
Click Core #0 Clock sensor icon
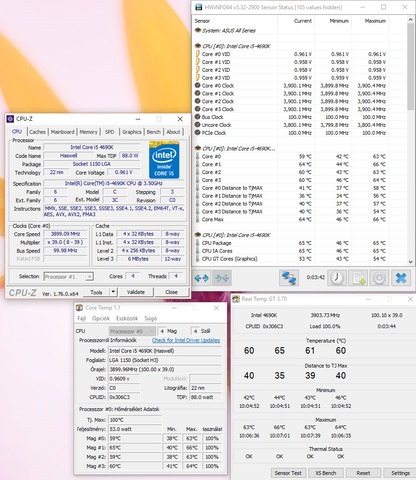point(198,85)
